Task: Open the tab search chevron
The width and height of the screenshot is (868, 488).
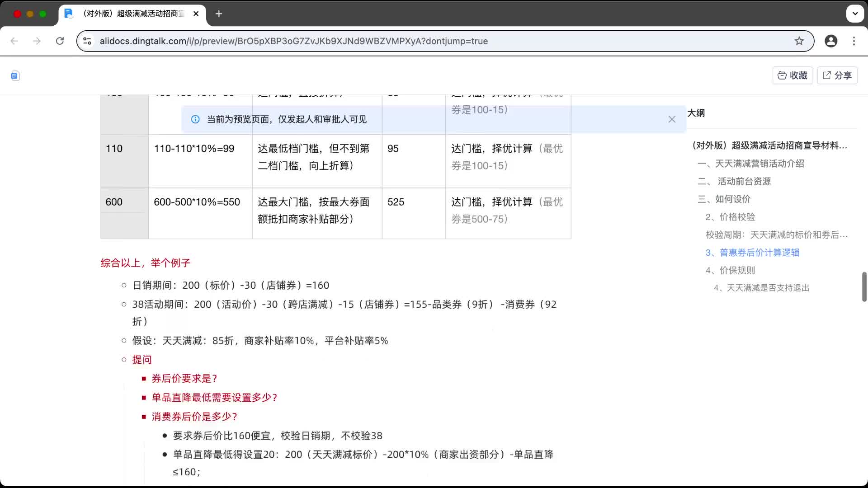Action: (x=855, y=14)
